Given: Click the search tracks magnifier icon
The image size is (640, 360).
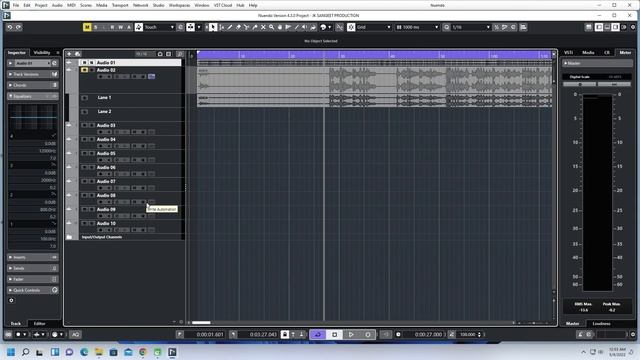Looking at the screenshot, I should click(180, 54).
